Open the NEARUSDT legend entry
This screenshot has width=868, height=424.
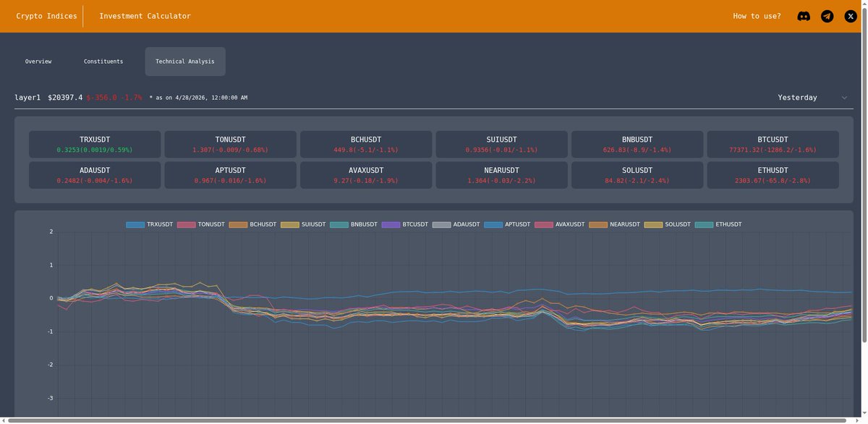click(x=615, y=224)
